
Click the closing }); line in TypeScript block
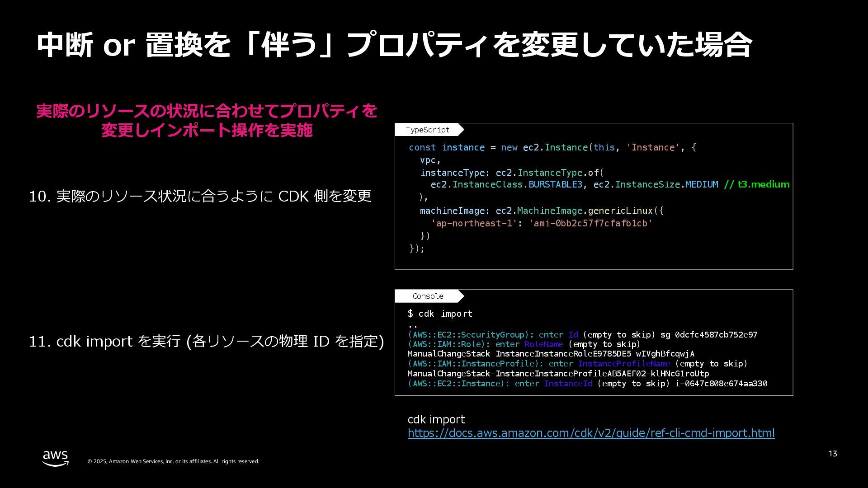(x=417, y=249)
